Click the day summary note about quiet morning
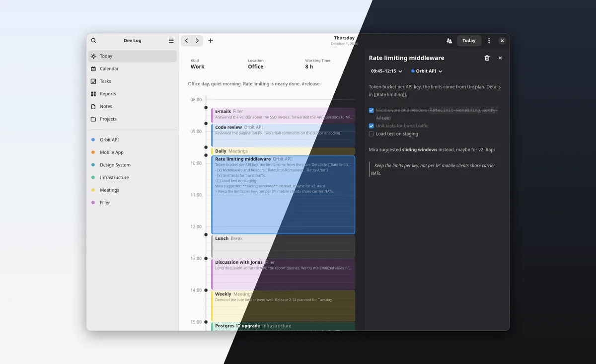Screen dimensions: 596x364 [254, 84]
